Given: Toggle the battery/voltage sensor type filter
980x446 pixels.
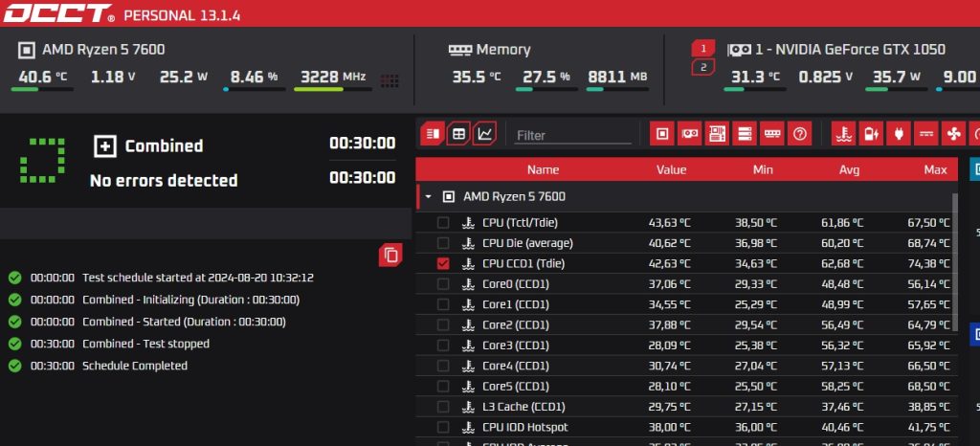Looking at the screenshot, I should click(871, 134).
